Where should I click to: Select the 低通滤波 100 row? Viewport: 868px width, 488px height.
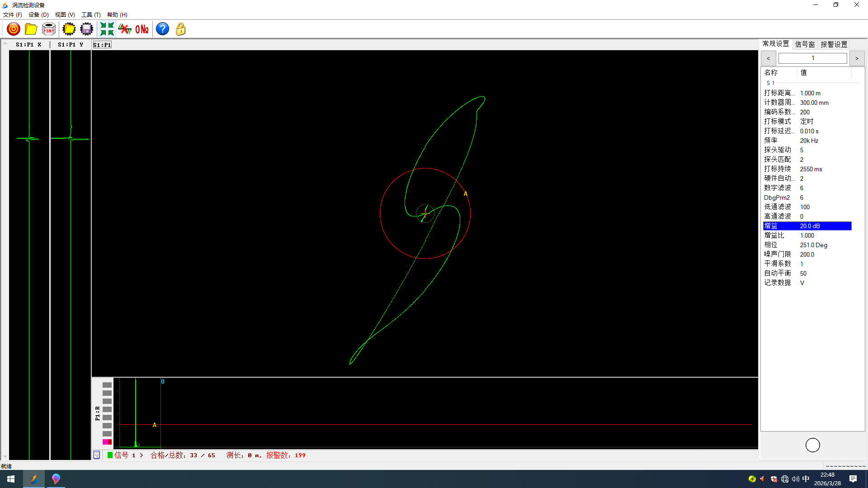pos(807,207)
